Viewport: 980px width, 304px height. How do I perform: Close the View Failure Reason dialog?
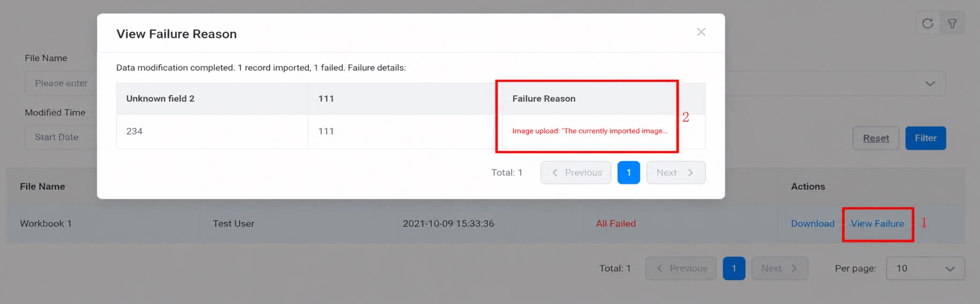pyautogui.click(x=701, y=32)
